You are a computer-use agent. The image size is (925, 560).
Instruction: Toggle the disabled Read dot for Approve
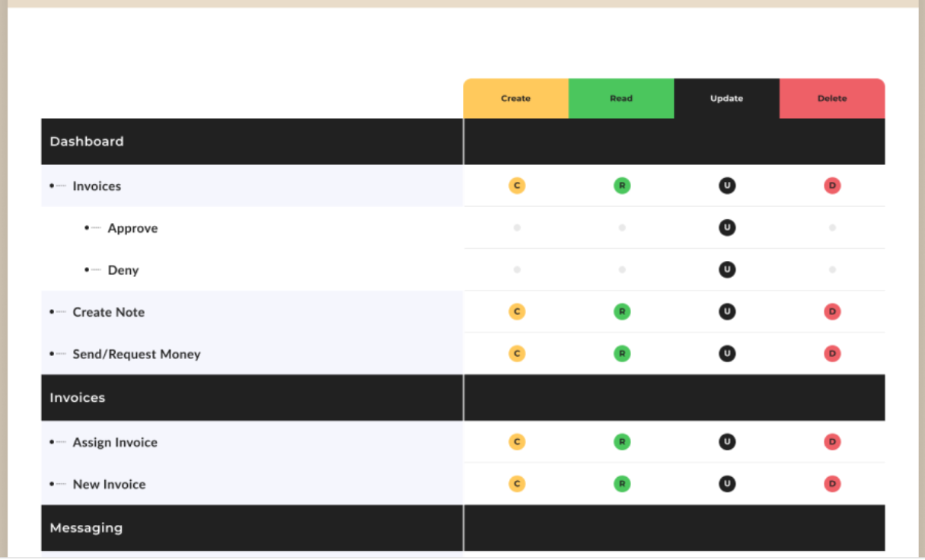pos(622,228)
